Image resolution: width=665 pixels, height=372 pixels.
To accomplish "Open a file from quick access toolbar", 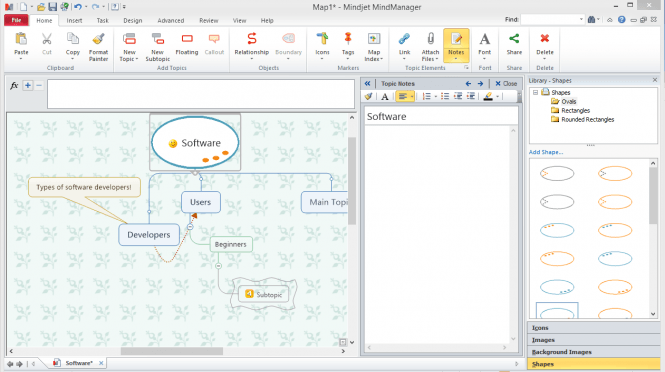I will (x=41, y=7).
